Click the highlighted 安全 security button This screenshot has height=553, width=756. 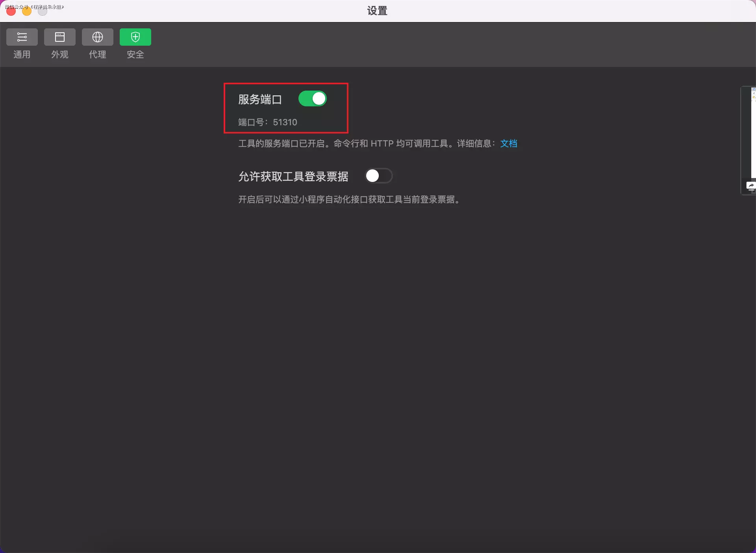coord(135,43)
